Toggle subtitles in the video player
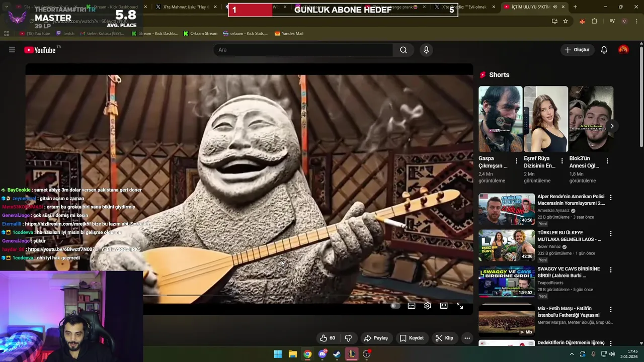 (x=412, y=306)
